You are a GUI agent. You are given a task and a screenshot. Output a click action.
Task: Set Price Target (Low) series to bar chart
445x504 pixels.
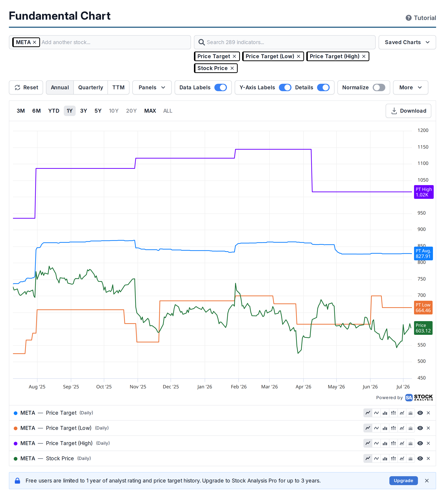tap(385, 428)
